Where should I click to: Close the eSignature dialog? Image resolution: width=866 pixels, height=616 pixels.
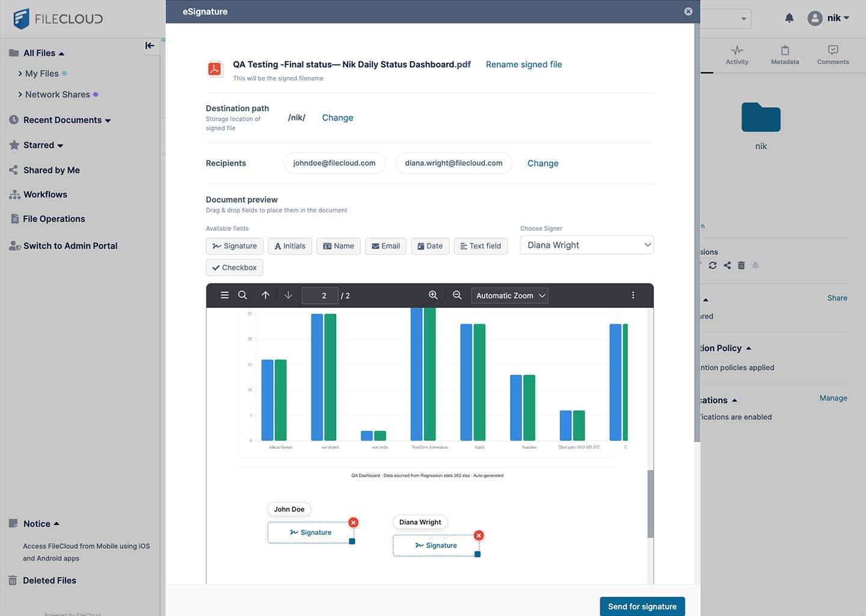click(x=688, y=11)
